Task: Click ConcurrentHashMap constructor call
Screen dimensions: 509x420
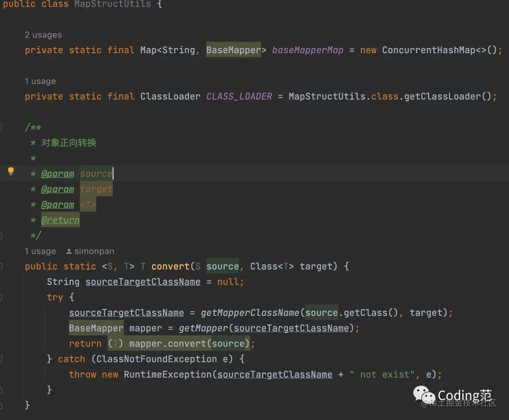Action: click(439, 50)
